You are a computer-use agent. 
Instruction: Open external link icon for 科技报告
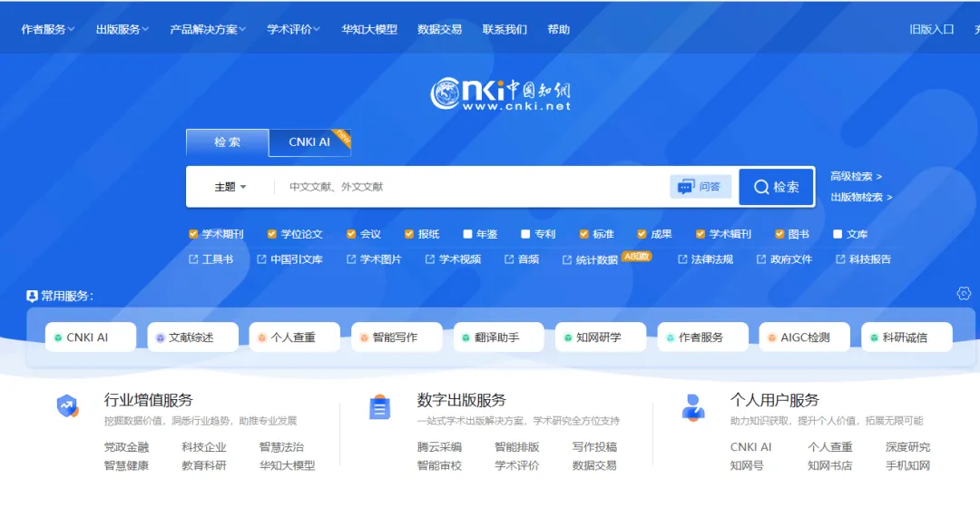coord(840,259)
